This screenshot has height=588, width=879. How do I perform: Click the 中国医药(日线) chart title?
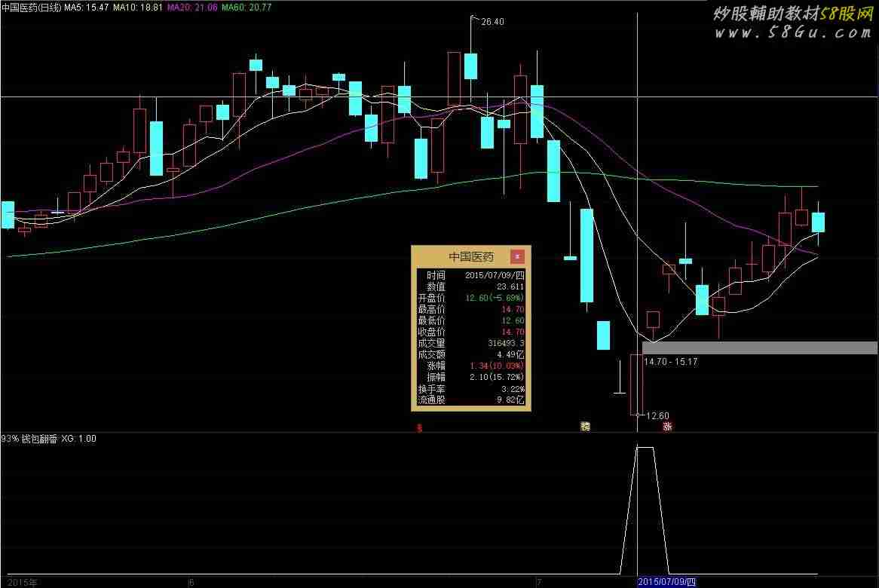pyautogui.click(x=31, y=8)
